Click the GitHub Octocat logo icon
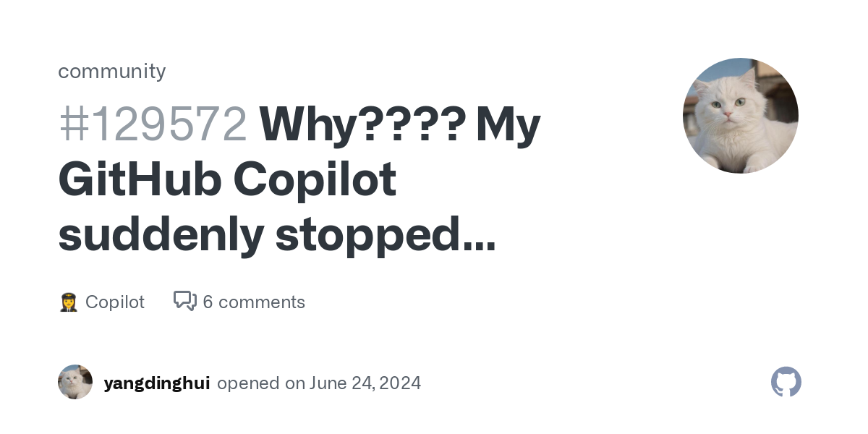Viewport: 868px width, 434px height. click(786, 382)
